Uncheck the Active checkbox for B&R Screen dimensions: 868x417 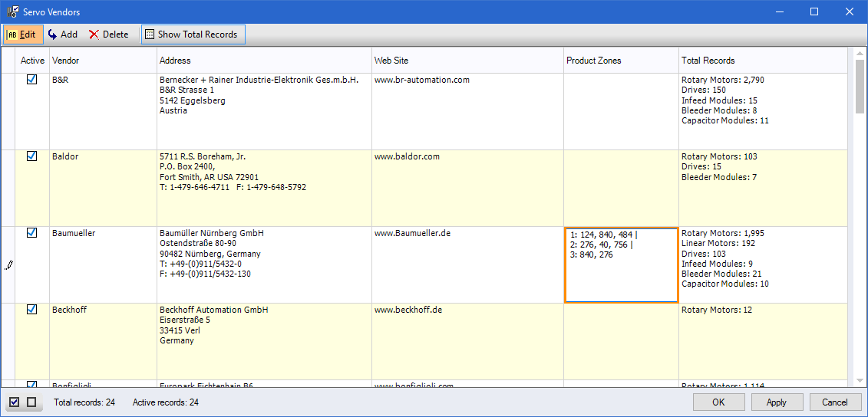pyautogui.click(x=32, y=79)
